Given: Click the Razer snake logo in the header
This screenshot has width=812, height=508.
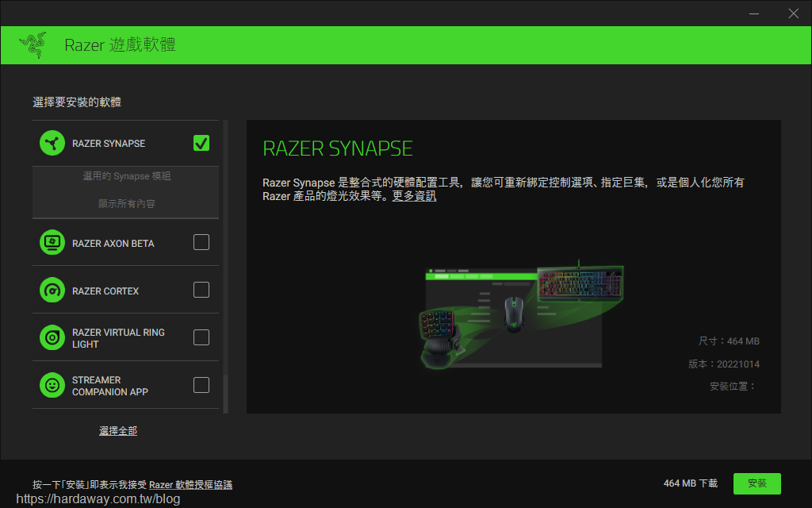Looking at the screenshot, I should tap(33, 45).
